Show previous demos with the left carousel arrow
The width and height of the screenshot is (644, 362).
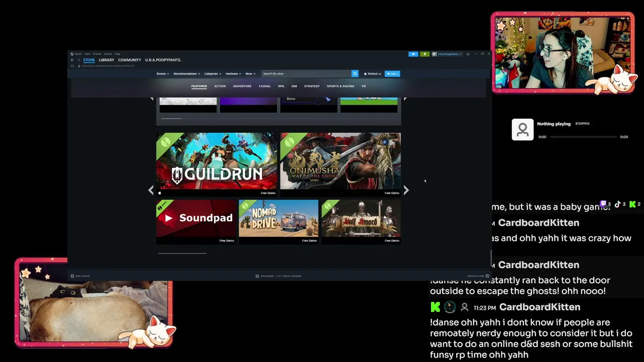pyautogui.click(x=151, y=190)
